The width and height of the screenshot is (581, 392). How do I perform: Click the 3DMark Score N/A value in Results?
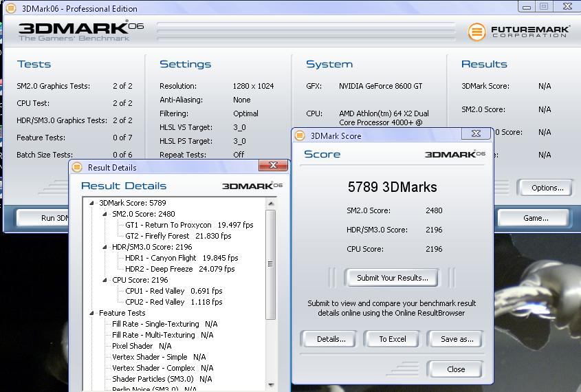[545, 86]
